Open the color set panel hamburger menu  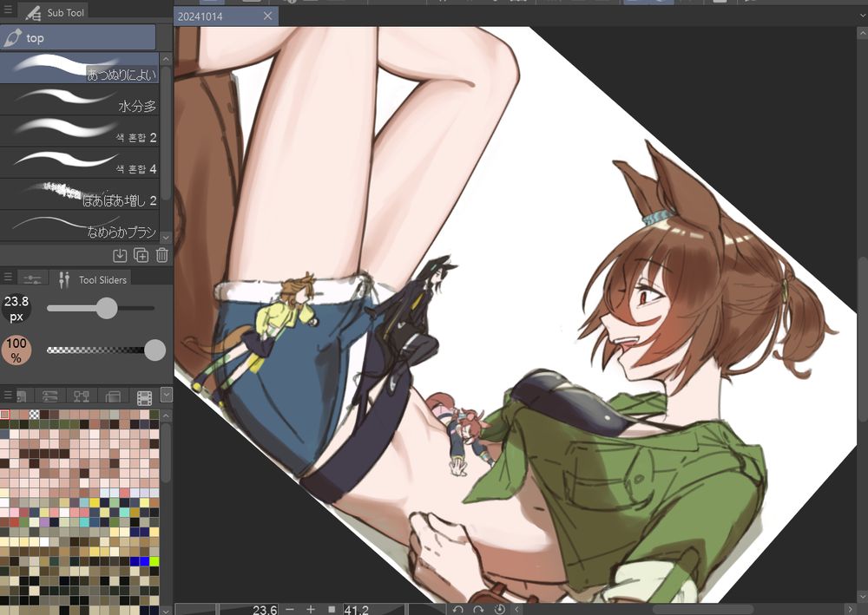(8, 395)
